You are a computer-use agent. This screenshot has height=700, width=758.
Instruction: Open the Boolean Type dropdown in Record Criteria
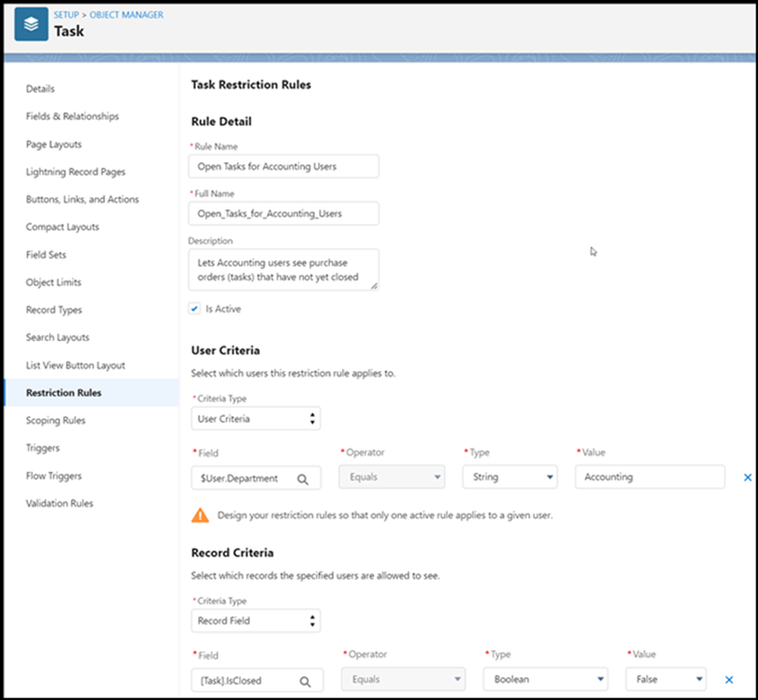[x=545, y=679]
